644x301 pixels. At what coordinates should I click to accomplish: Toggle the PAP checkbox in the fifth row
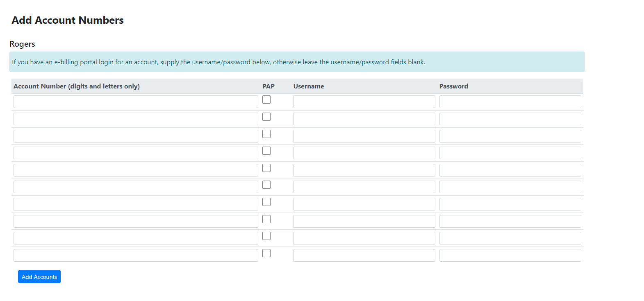coord(266,168)
